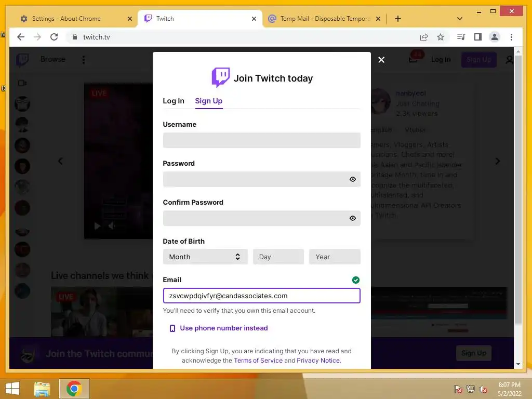Click the Email address field

pyautogui.click(x=262, y=296)
